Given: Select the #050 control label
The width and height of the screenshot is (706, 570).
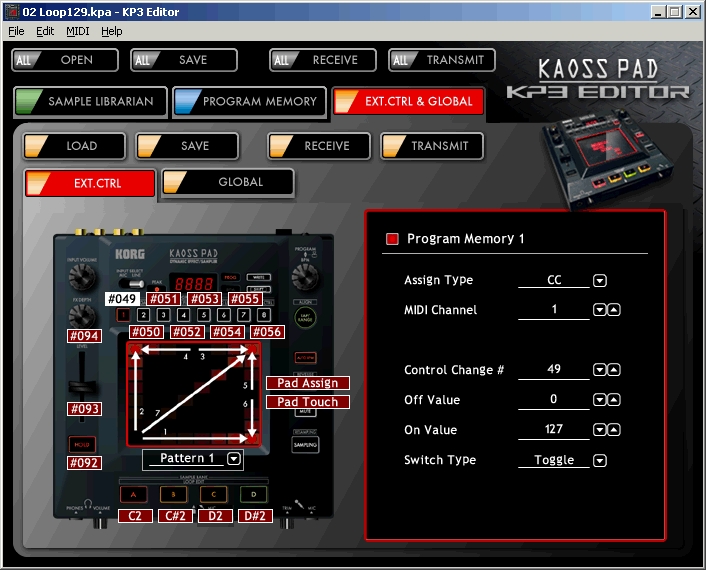Looking at the screenshot, I should (146, 332).
